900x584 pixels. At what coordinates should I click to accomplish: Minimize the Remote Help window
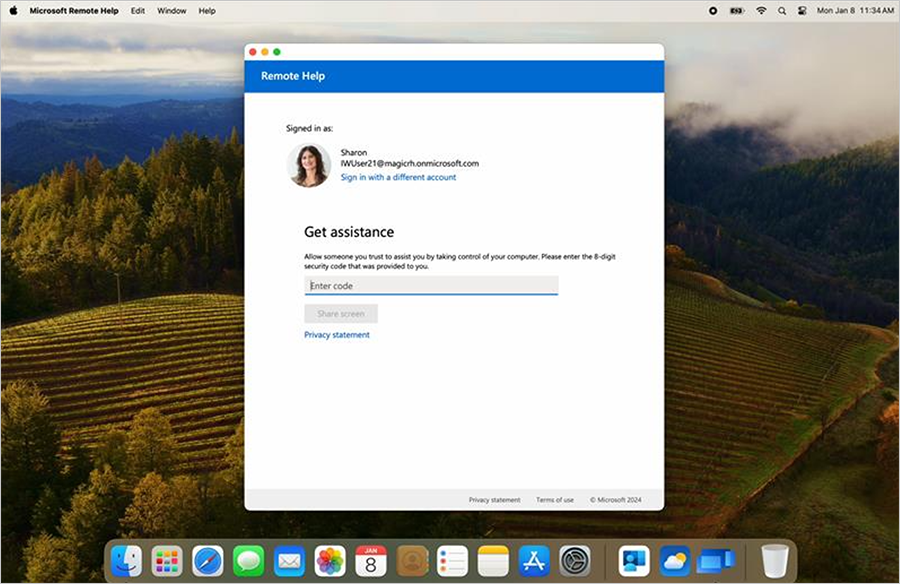pyautogui.click(x=265, y=52)
